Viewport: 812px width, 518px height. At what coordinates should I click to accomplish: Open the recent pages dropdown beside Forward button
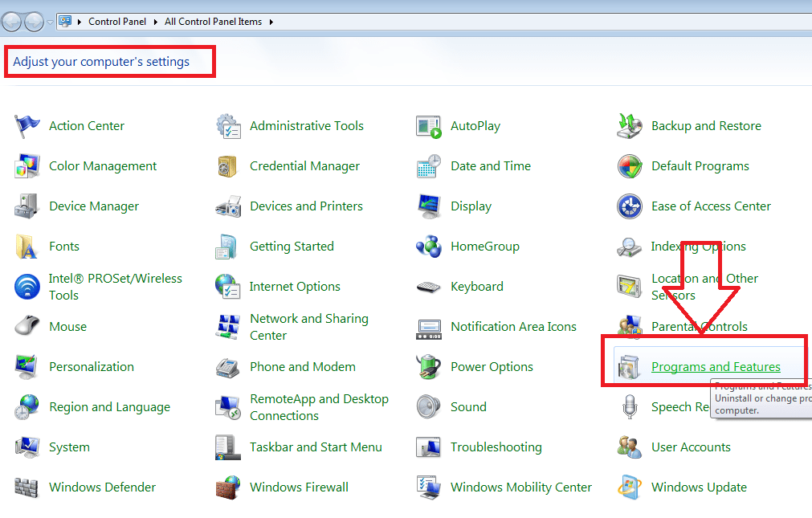click(x=50, y=22)
